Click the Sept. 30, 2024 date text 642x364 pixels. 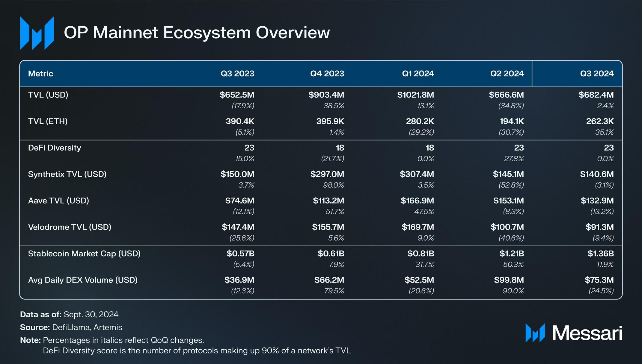pyautogui.click(x=91, y=314)
